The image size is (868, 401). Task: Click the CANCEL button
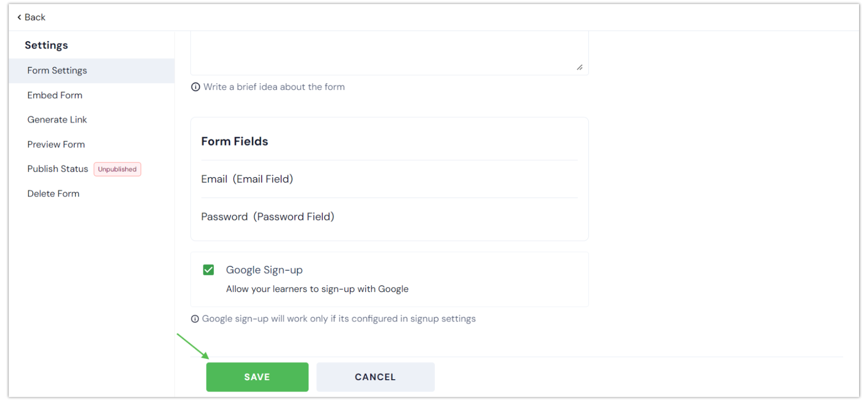tap(375, 377)
